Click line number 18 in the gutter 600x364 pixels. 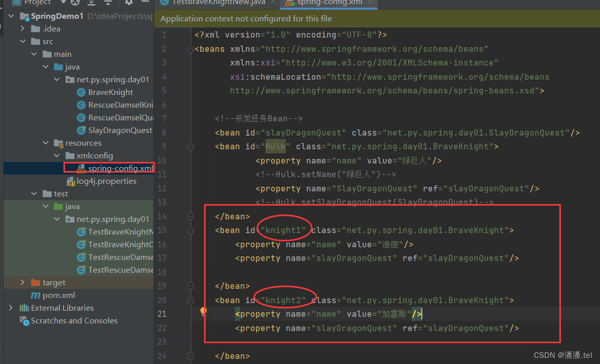(162, 272)
